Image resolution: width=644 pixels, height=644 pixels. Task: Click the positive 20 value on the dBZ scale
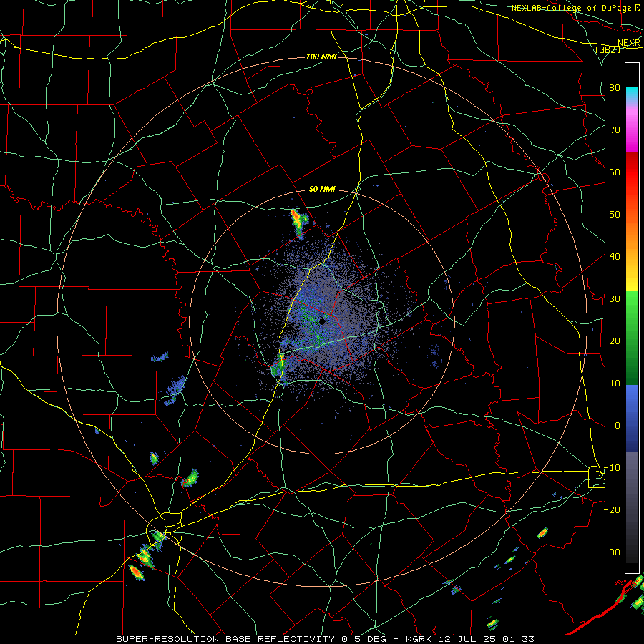pyautogui.click(x=615, y=341)
